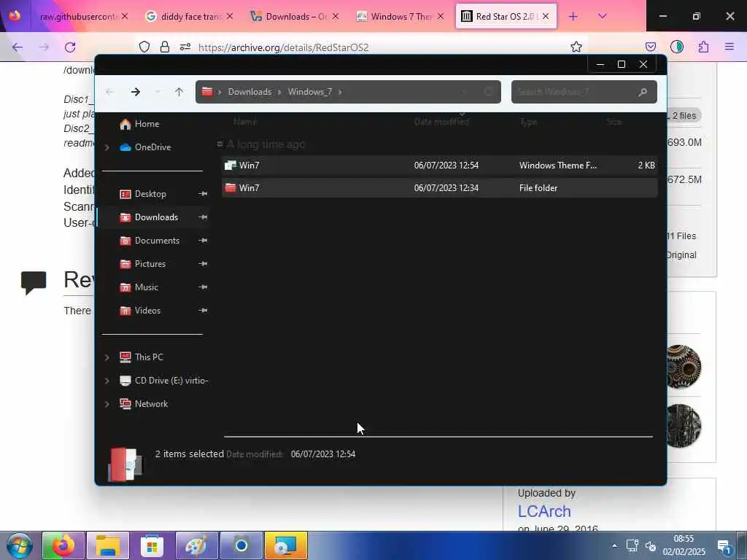Expand the Network tree node
Image resolution: width=747 pixels, height=560 pixels.
pyautogui.click(x=107, y=404)
